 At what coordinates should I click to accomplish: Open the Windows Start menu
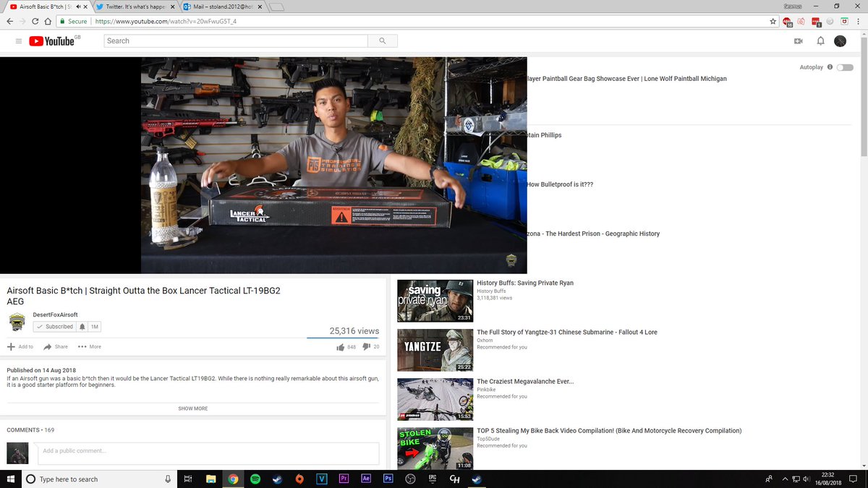10,479
